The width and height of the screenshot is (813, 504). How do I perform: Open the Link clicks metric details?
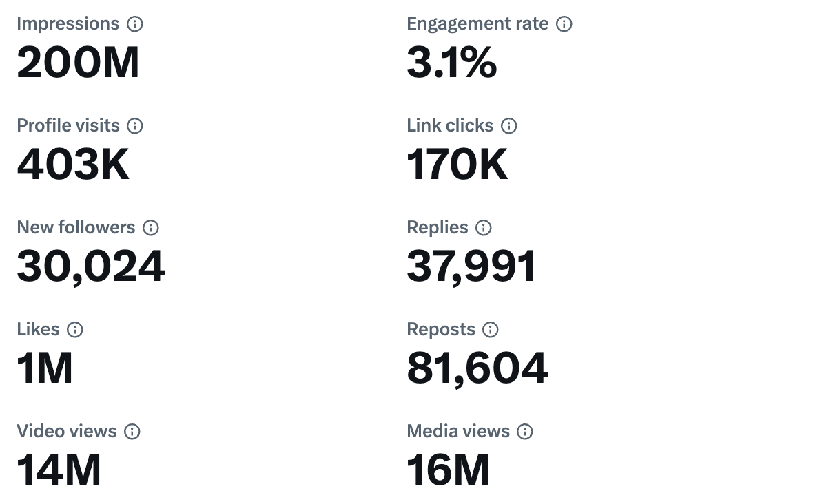pyautogui.click(x=457, y=164)
